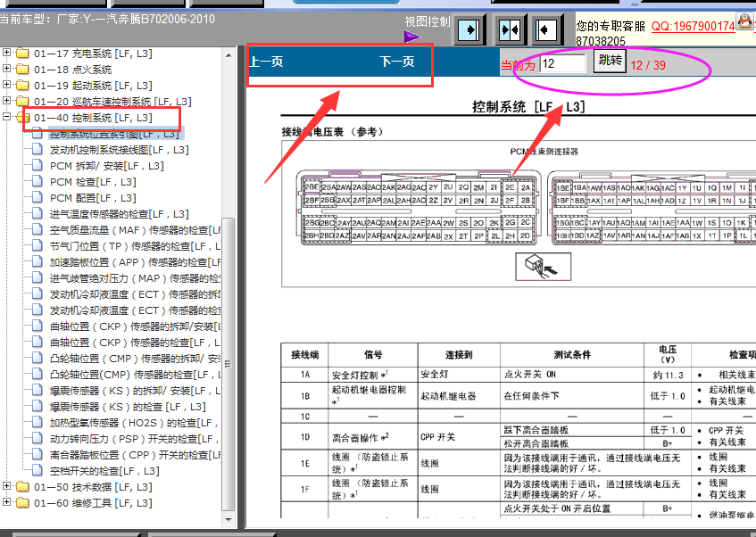This screenshot has width=756, height=537.
Task: Select the 01—20 巡航车速控制系统 tree node
Action: tap(112, 102)
